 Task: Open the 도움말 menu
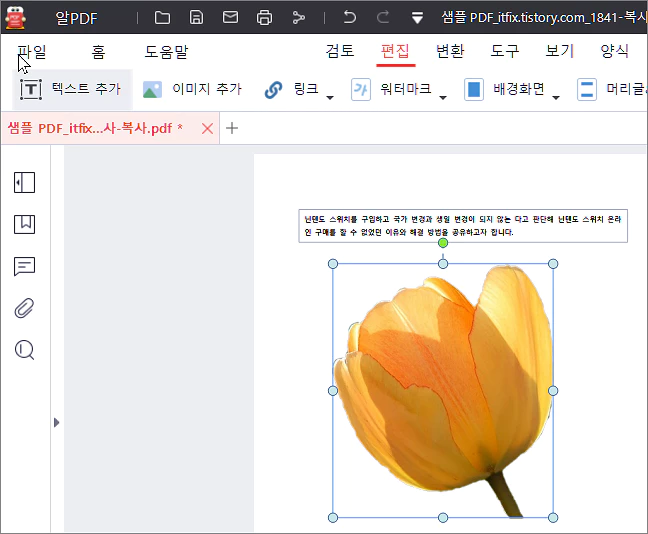click(166, 52)
